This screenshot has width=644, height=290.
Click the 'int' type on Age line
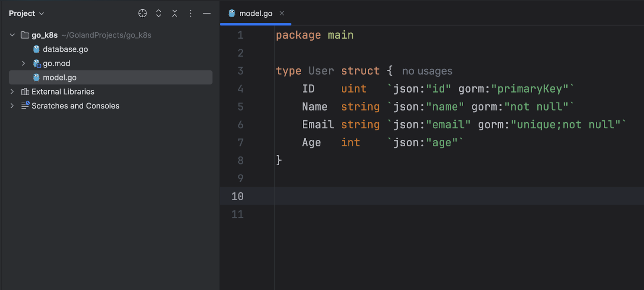click(351, 142)
